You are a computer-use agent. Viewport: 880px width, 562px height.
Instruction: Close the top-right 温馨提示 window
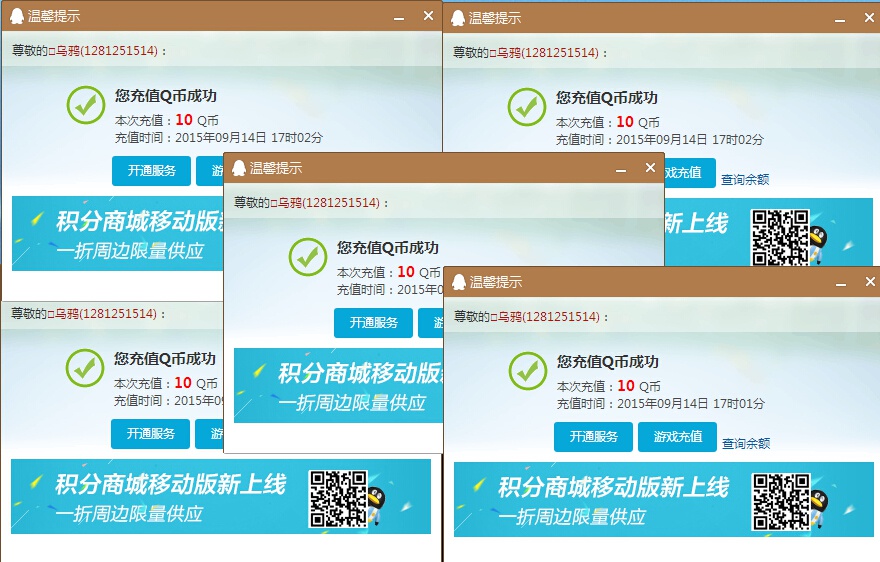(x=869, y=17)
